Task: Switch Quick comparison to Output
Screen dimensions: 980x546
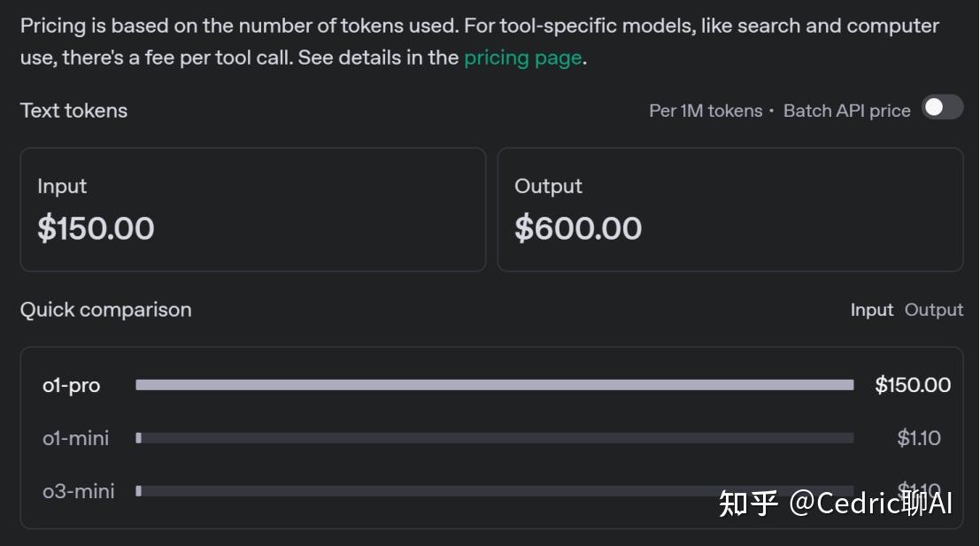Action: click(x=934, y=310)
